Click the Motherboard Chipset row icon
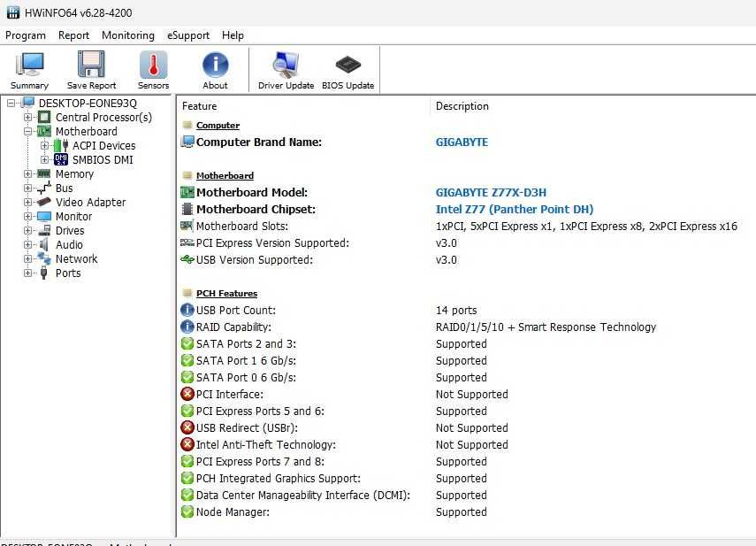This screenshot has width=756, height=546. click(x=187, y=210)
